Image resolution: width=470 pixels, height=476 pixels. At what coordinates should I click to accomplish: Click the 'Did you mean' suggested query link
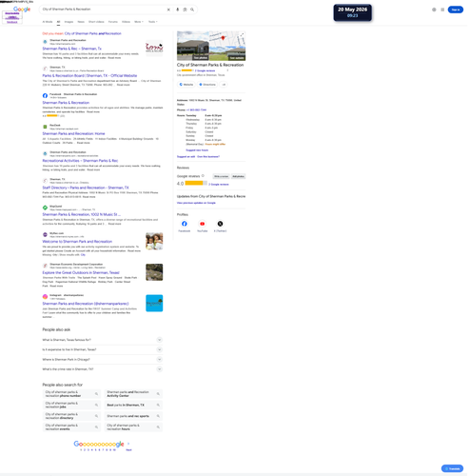93,33
